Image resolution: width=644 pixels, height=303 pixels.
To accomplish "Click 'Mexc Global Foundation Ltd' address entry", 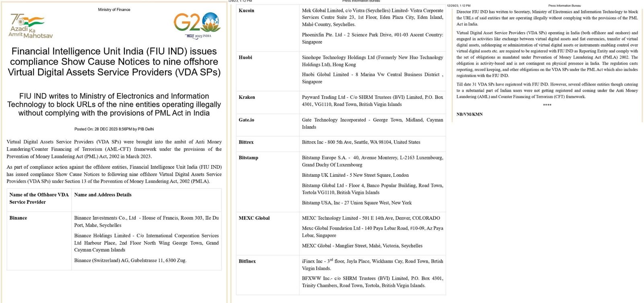I will [373, 232].
